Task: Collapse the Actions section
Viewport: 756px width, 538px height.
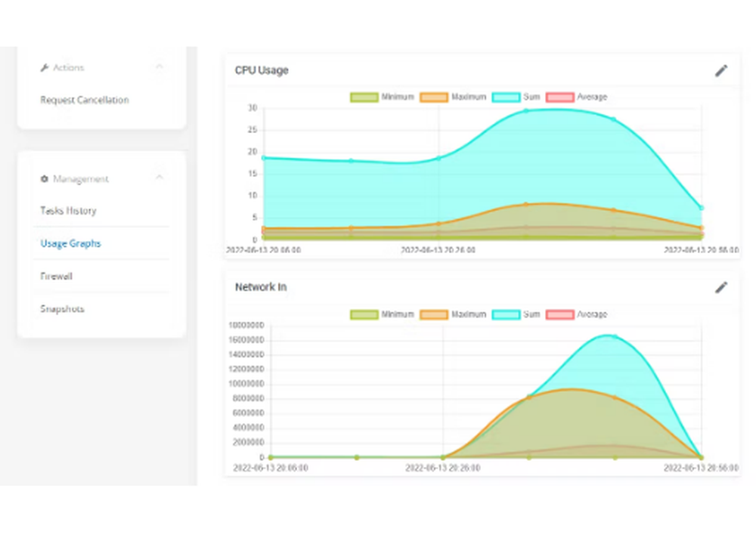Action: tap(160, 67)
